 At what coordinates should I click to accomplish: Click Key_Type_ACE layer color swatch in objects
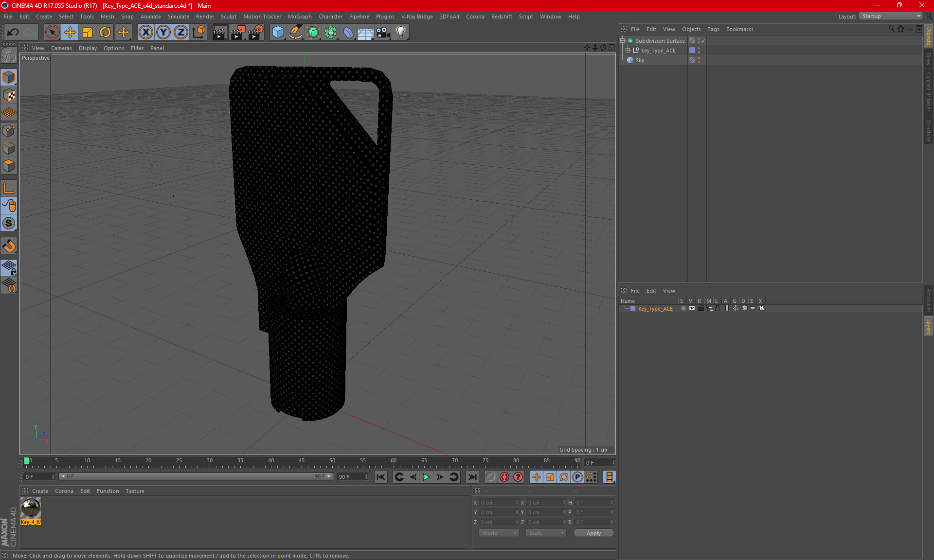[x=692, y=50]
